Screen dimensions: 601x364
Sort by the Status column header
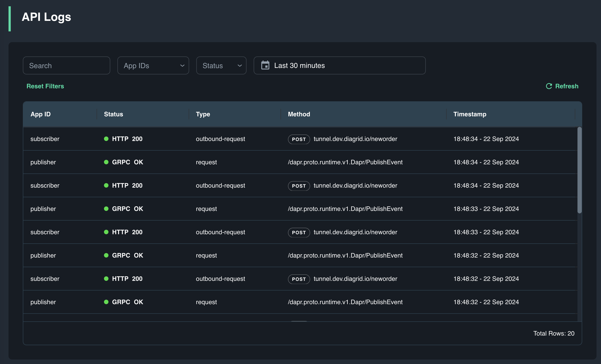tap(113, 114)
